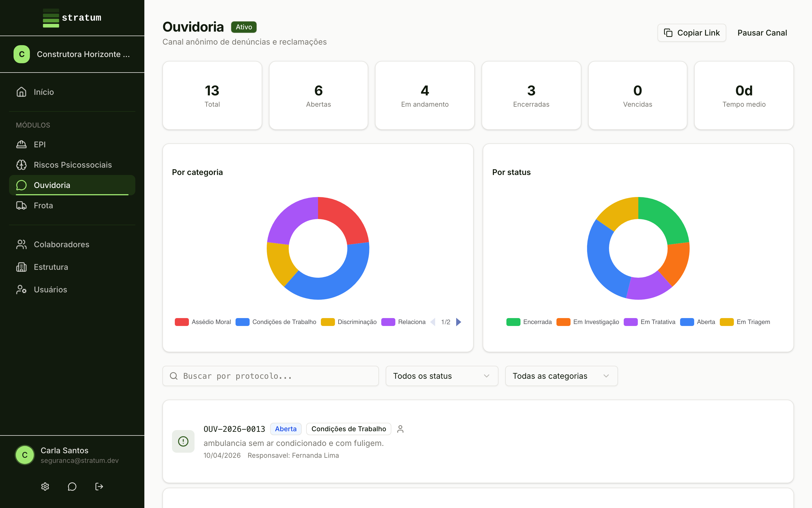Click the Ativo status badge
Image resolution: width=812 pixels, height=508 pixels.
click(244, 27)
